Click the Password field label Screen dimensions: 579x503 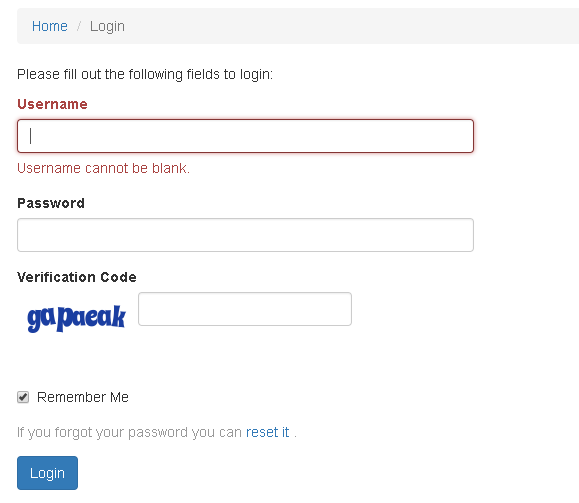pyautogui.click(x=51, y=203)
